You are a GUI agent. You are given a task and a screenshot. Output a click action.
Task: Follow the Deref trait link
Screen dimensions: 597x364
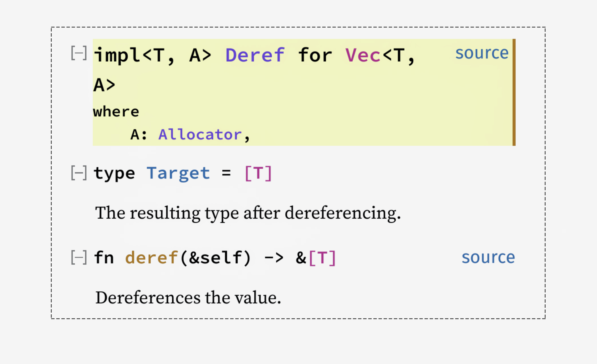pos(255,55)
